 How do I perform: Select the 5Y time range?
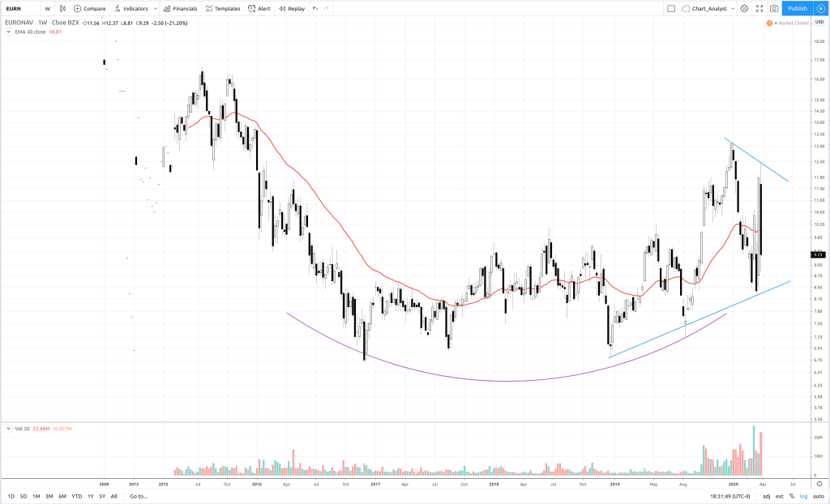[101, 496]
